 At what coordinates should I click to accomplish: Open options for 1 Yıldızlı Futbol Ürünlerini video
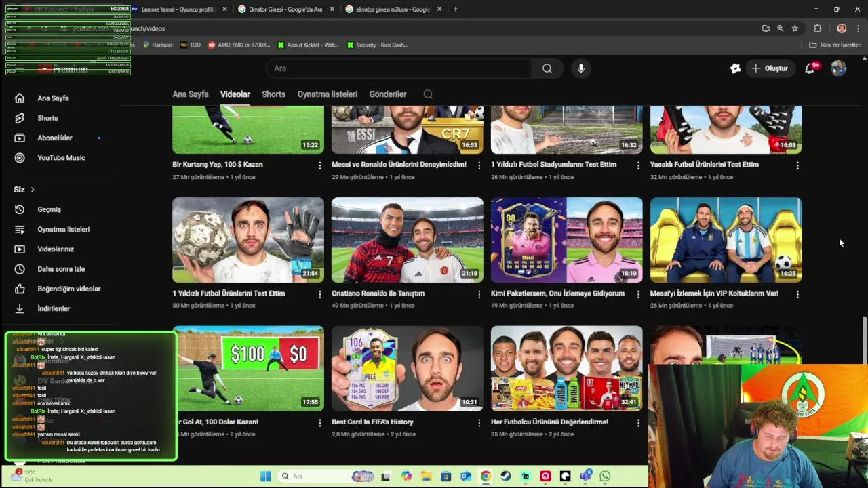[320, 294]
